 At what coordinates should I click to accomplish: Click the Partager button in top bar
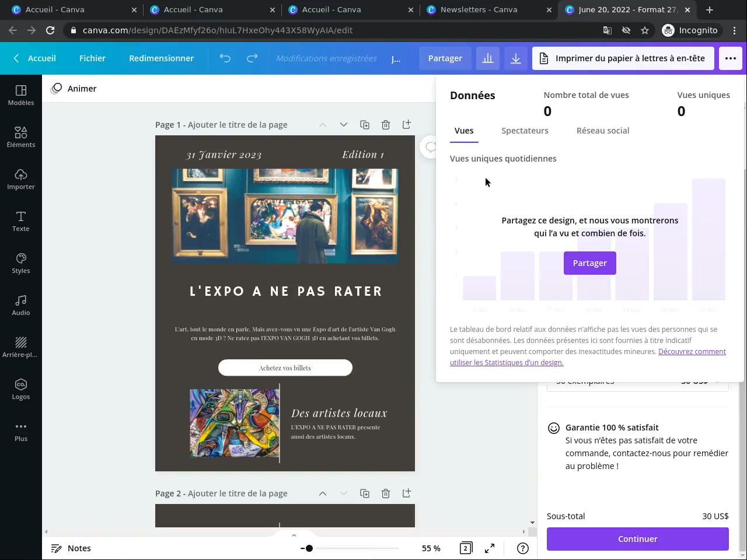coord(445,58)
